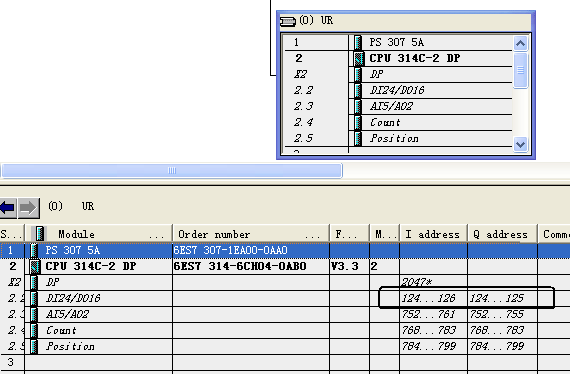Click the DP submodule icon in rack window
This screenshot has width=570, height=374.
coord(358,74)
